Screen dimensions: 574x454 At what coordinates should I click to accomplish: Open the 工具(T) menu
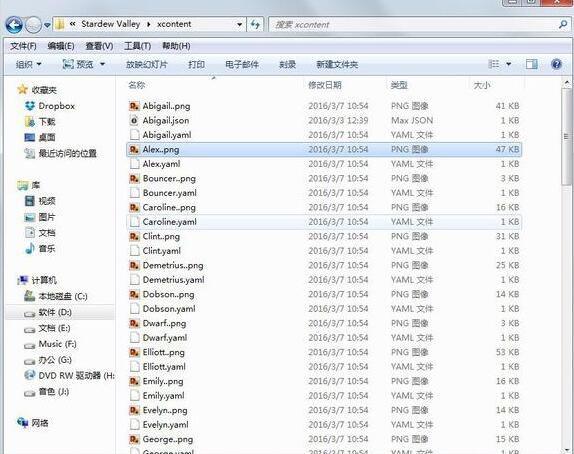pyautogui.click(x=137, y=46)
